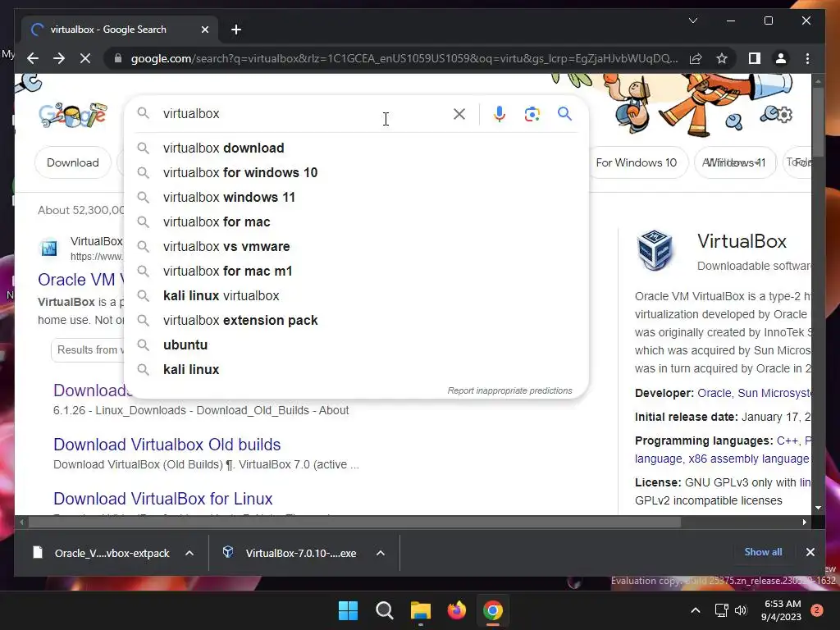Select suggestion virtualbox vs vmware
840x630 pixels.
point(356,246)
